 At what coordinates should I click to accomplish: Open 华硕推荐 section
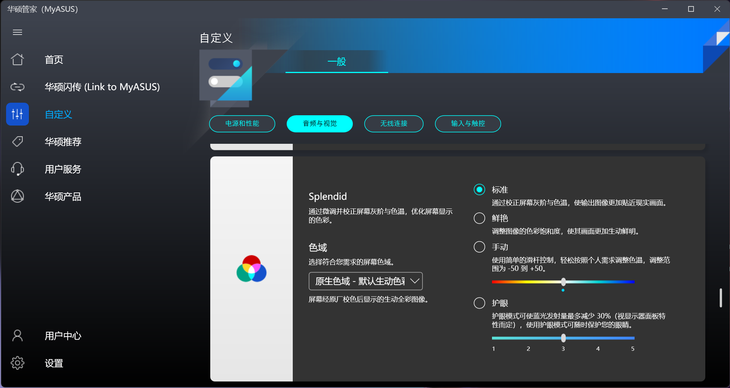click(63, 142)
